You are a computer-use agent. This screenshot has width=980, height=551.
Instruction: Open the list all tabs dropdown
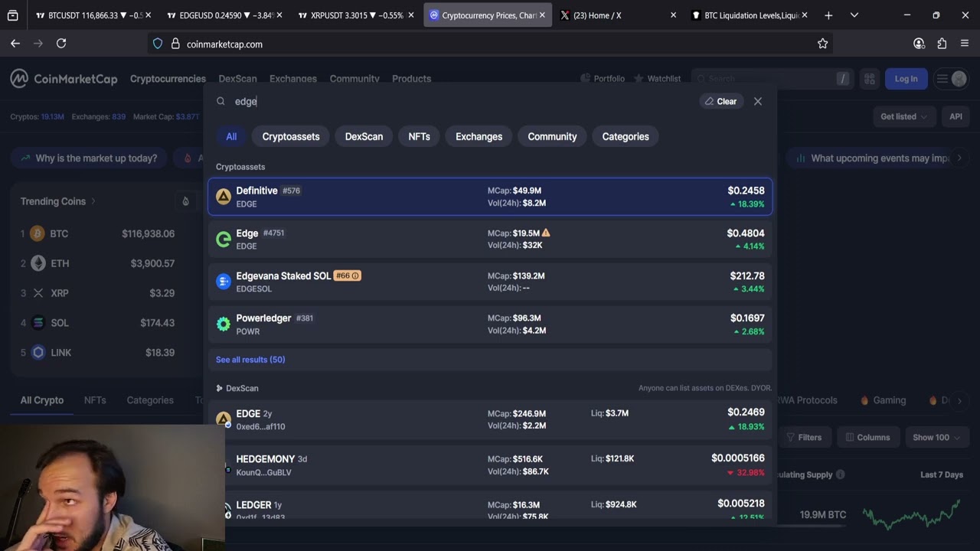click(x=854, y=15)
